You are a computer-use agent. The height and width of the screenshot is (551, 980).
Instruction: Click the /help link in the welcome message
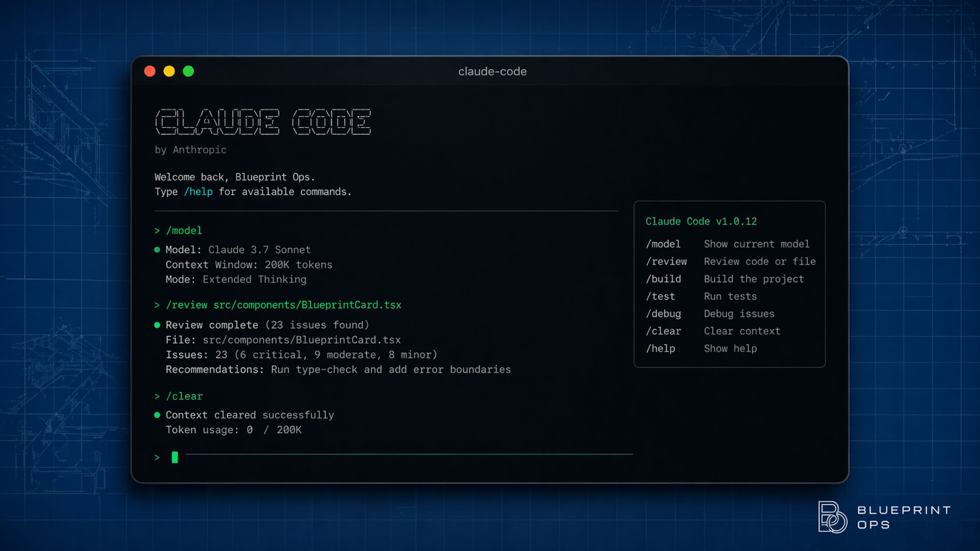pyautogui.click(x=198, y=192)
